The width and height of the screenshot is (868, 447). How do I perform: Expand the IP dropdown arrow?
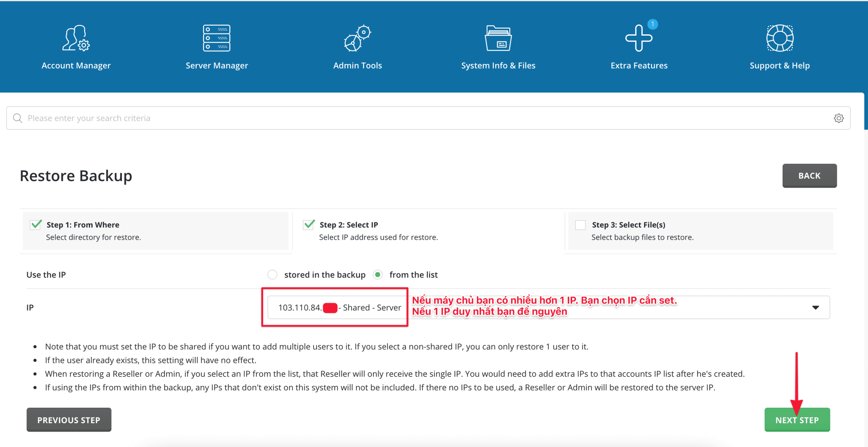pos(815,307)
